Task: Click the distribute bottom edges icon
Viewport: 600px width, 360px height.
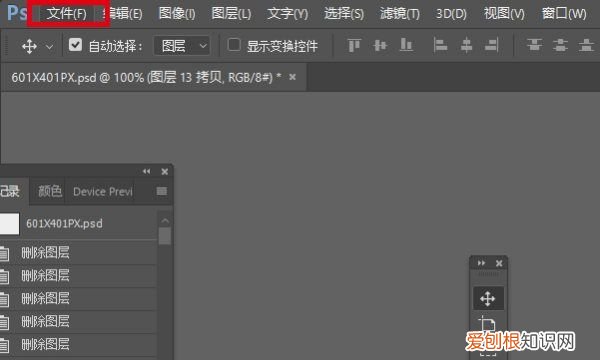Action: 586,45
